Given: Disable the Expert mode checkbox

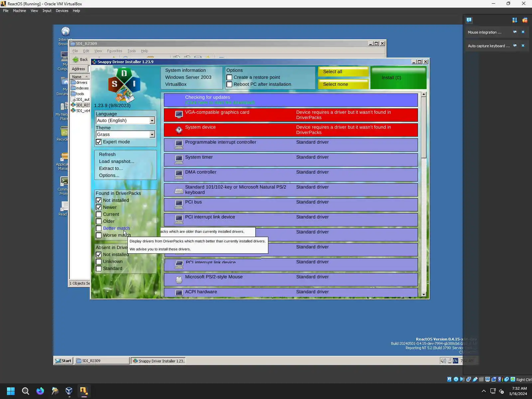Looking at the screenshot, I should (99, 142).
